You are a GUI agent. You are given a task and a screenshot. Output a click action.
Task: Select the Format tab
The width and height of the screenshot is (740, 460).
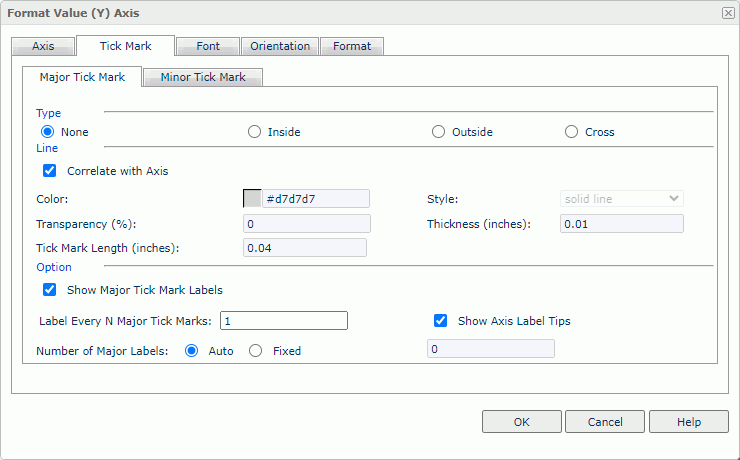pos(352,46)
